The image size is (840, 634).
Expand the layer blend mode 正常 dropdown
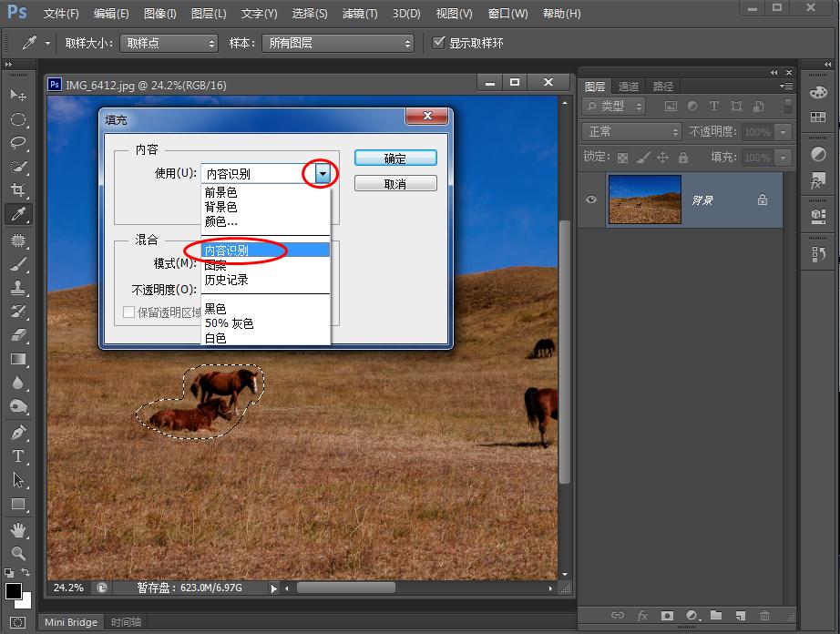click(631, 132)
